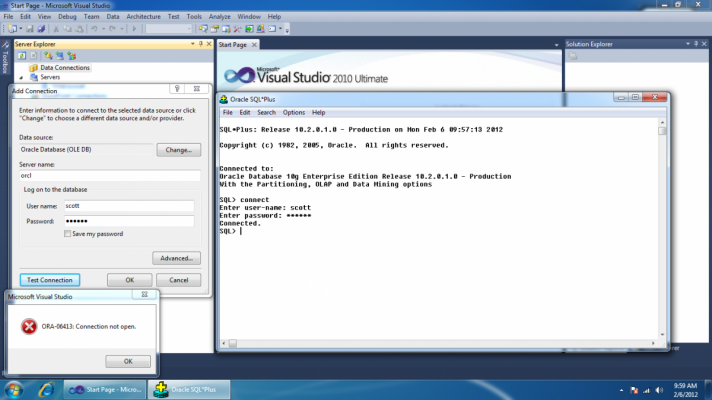Click the Start Page green arrow toolbar icon

(x=249, y=29)
